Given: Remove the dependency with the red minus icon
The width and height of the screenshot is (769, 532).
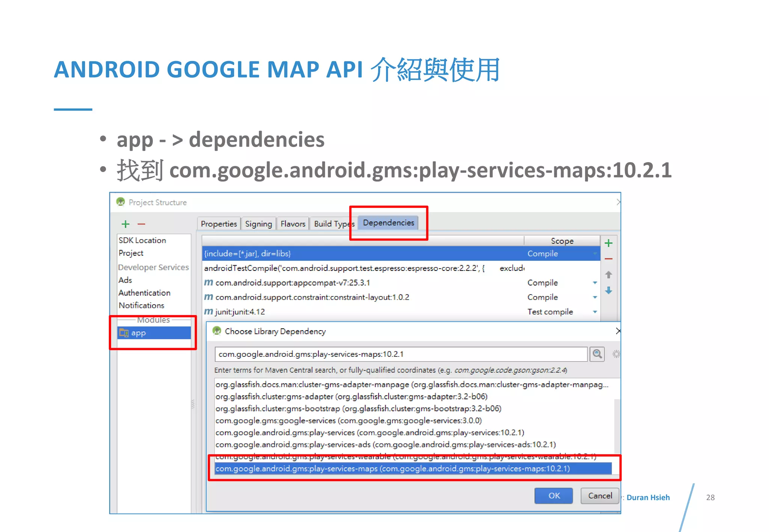Looking at the screenshot, I should [609, 259].
